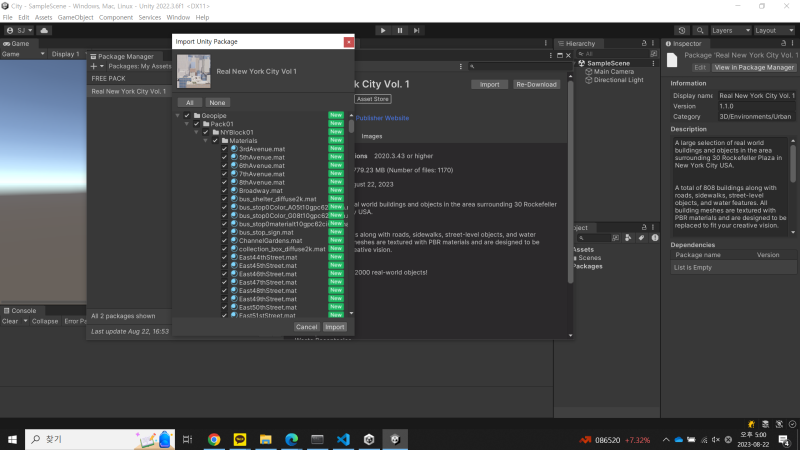Uncheck the NYBlock01 folder checkbox

tap(206, 132)
